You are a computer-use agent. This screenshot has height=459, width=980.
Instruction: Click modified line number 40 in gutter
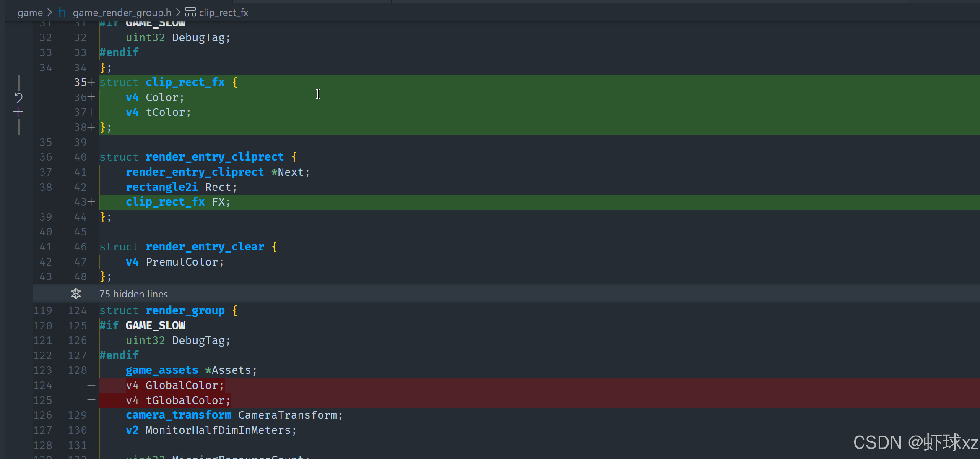80,157
